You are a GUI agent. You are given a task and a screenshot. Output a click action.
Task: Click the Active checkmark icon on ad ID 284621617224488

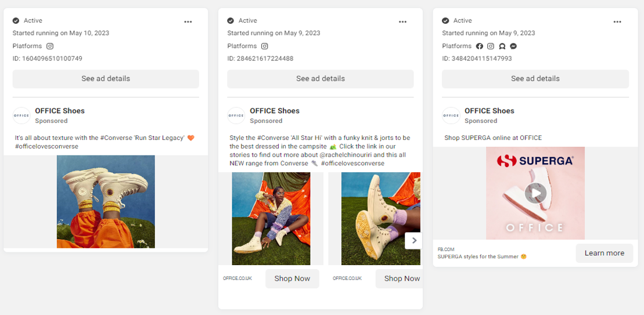[x=231, y=20]
